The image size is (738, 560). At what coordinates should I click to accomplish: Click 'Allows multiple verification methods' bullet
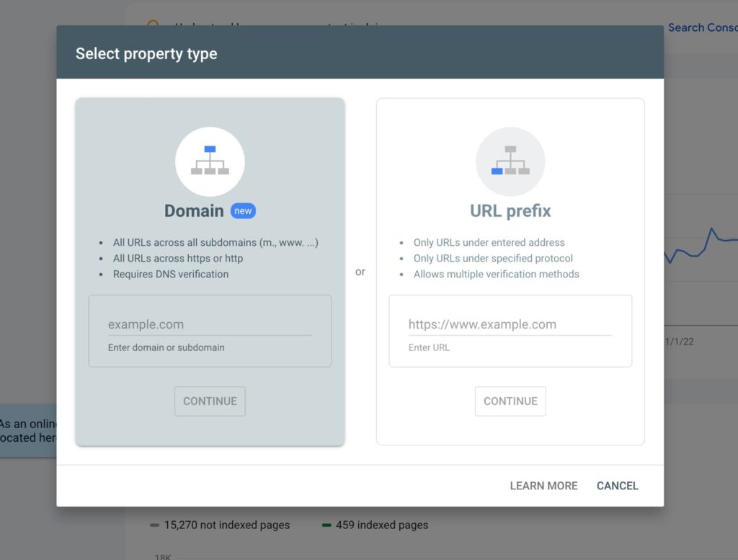pos(496,274)
